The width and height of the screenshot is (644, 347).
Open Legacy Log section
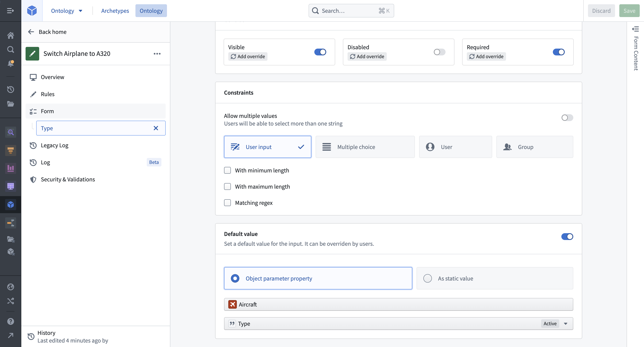pyautogui.click(x=95, y=145)
